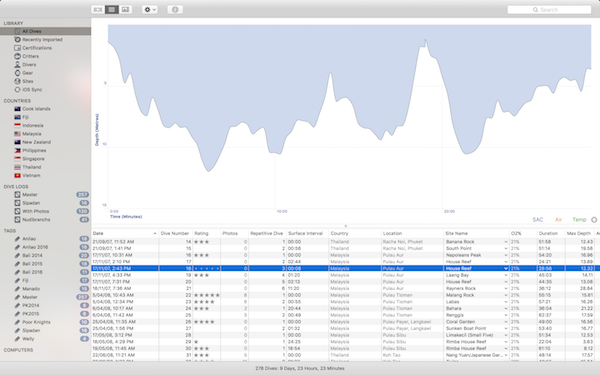Open site dropdown for Malang Rock
This screenshot has height=375, width=600.
505,295
